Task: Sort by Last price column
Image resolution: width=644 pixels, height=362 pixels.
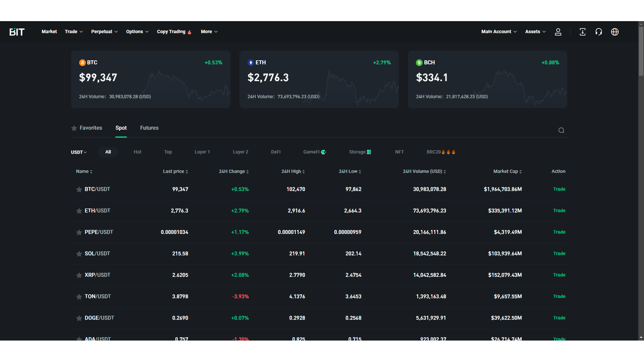Action: coord(175,171)
